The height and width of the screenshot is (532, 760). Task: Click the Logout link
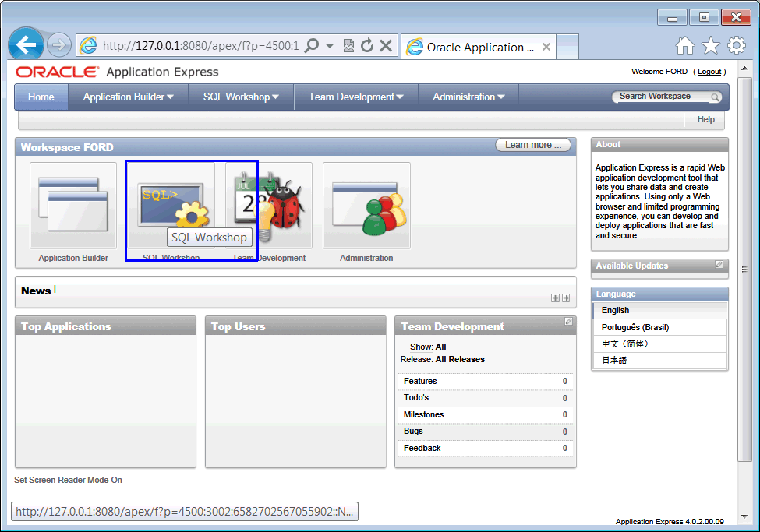pos(709,72)
